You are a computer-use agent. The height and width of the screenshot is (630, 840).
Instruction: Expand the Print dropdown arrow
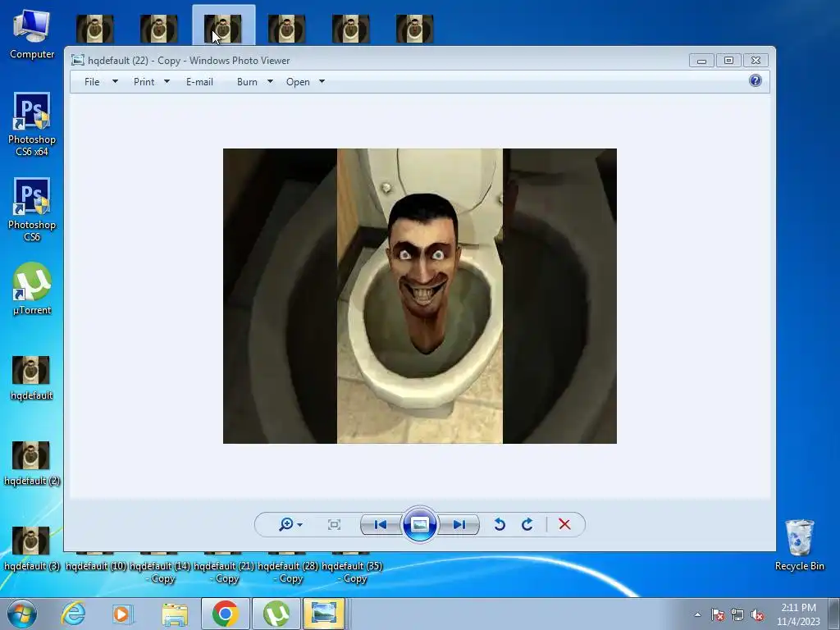167,82
